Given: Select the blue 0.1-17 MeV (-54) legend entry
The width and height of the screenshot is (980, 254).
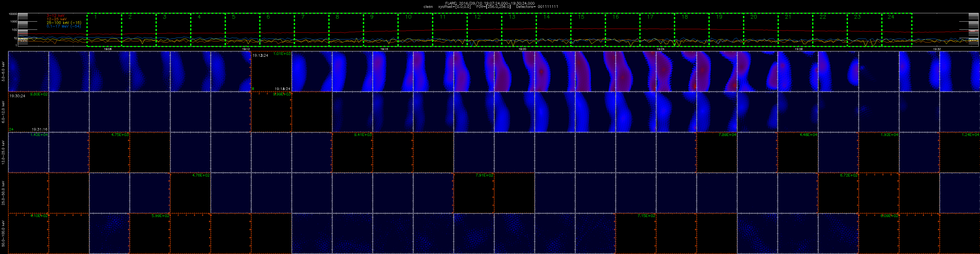Looking at the screenshot, I should coord(63,26).
